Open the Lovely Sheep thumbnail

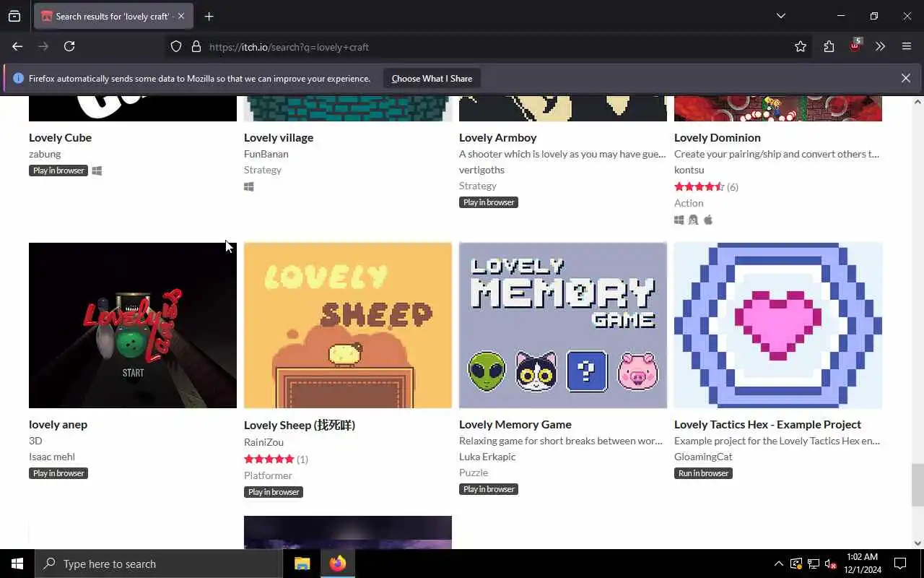click(348, 325)
